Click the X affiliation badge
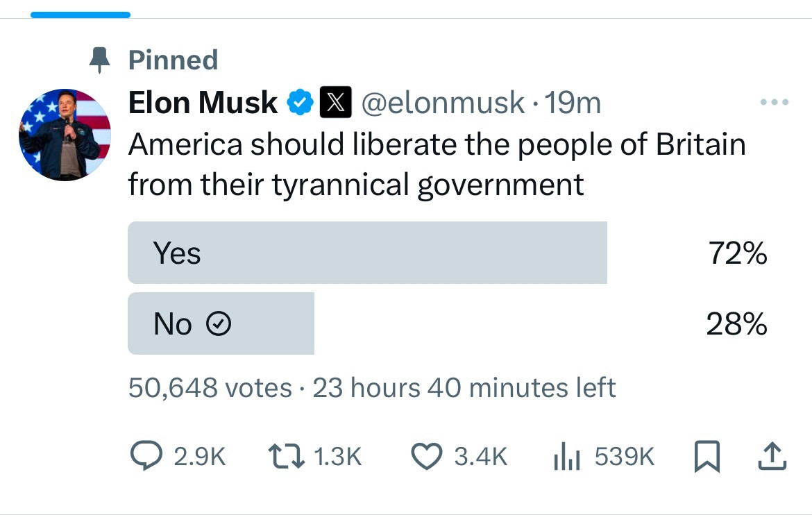The image size is (812, 531). point(336,103)
